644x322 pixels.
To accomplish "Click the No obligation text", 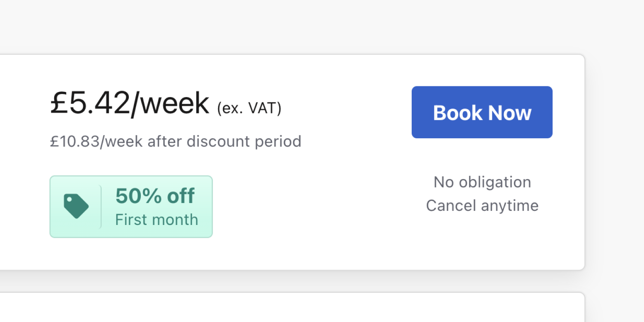I will point(482,182).
